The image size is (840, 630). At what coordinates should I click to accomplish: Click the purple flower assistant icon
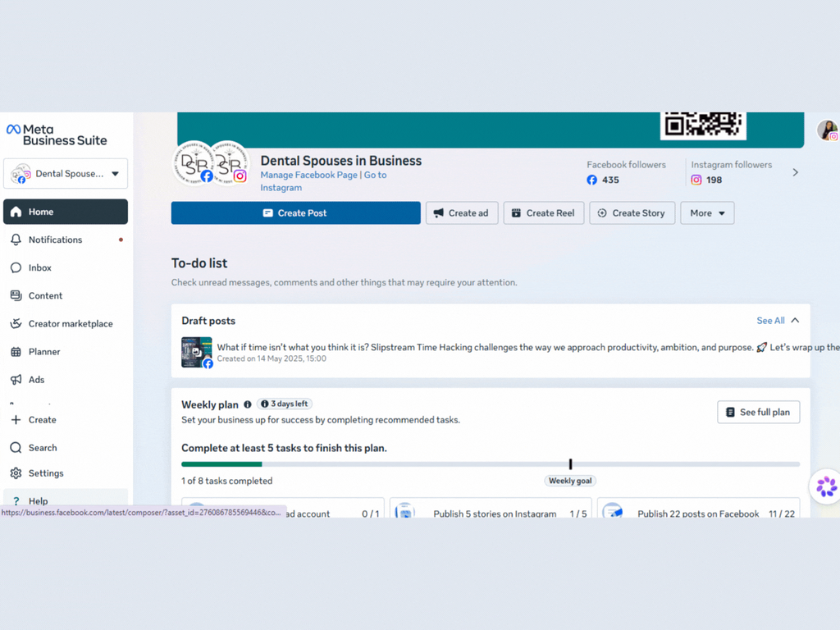826,486
